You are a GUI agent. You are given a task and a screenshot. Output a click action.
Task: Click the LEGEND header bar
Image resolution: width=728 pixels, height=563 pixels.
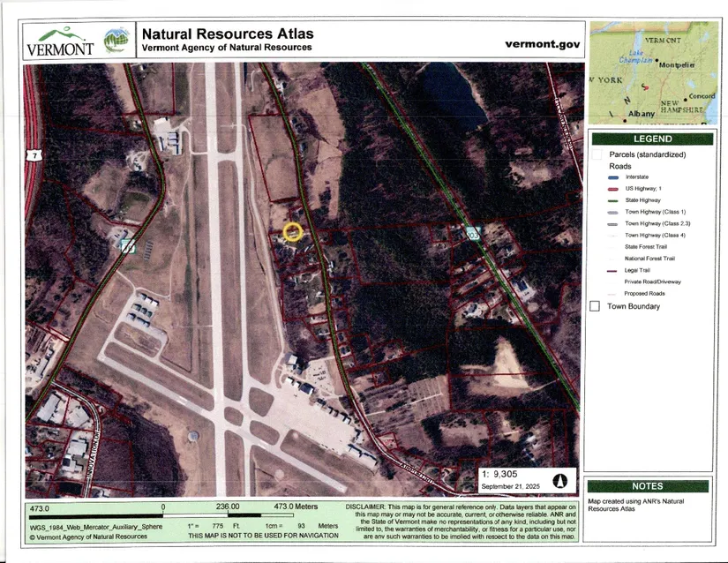pyautogui.click(x=652, y=139)
